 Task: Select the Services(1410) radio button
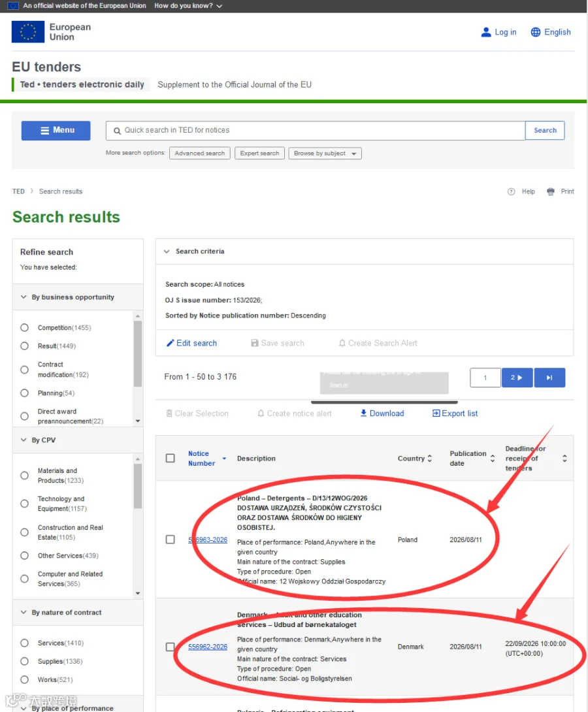click(25, 643)
